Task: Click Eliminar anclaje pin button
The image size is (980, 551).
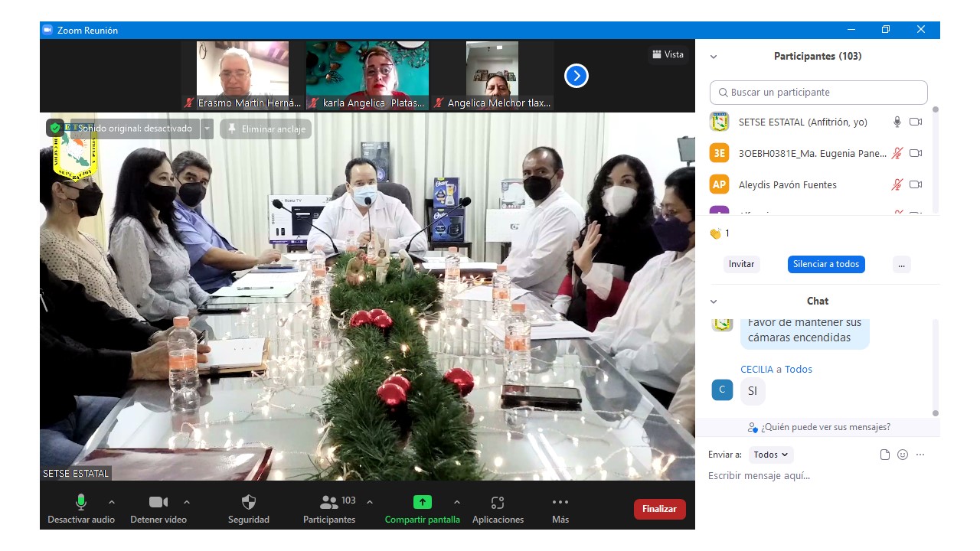Action: pyautogui.click(x=266, y=129)
